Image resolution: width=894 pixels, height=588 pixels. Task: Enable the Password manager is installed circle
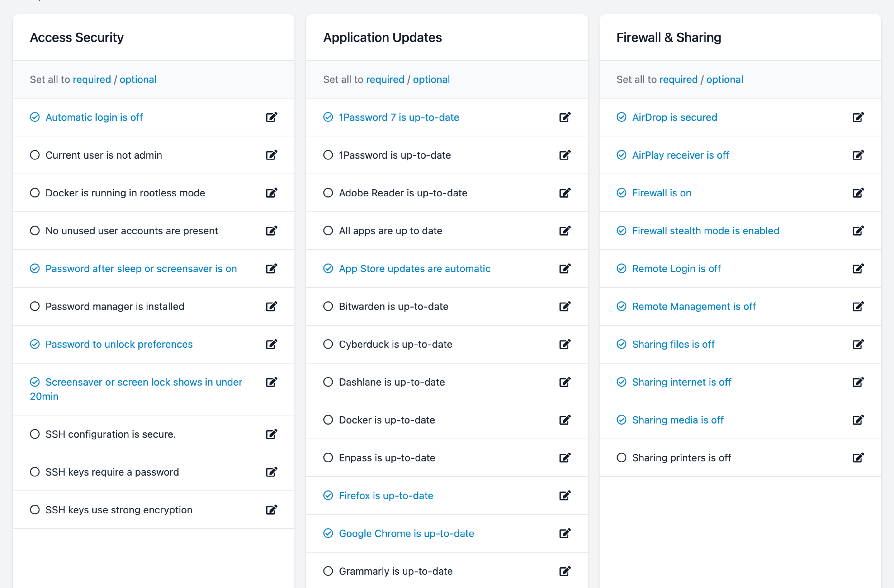click(x=35, y=306)
